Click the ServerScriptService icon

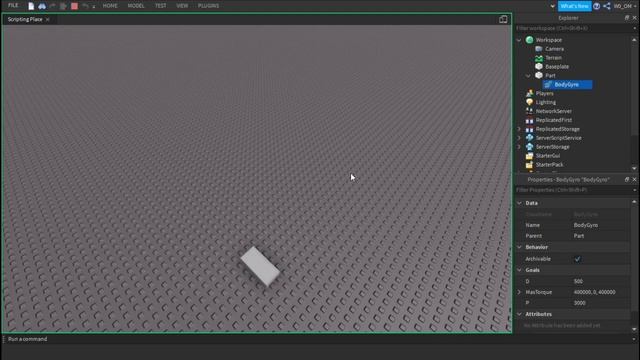[x=529, y=138]
